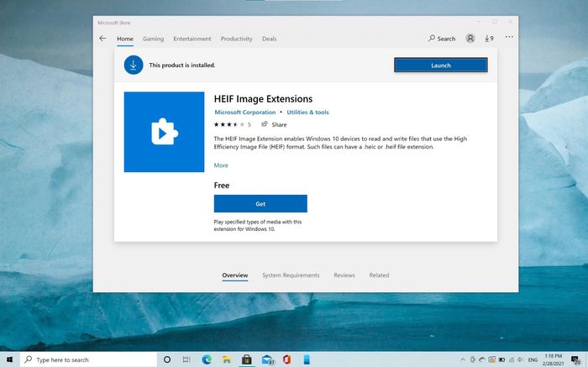The width and height of the screenshot is (588, 367).
Task: Click the ENG language indicator
Action: coord(533,360)
